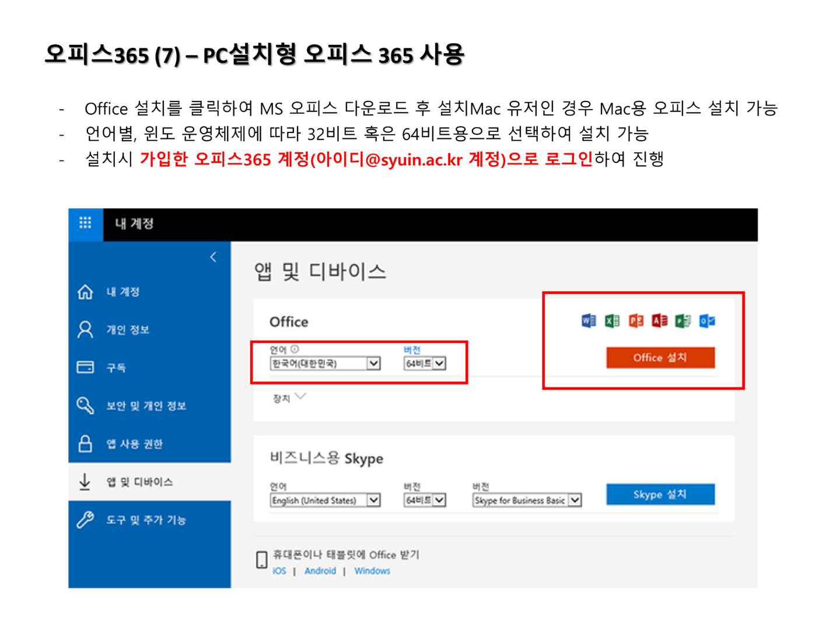Screen dimensions: 840x630
Task: Click the Outlook app icon
Action: click(x=707, y=321)
